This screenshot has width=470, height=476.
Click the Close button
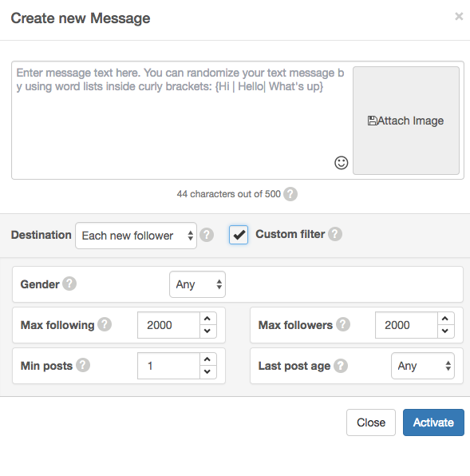371,422
